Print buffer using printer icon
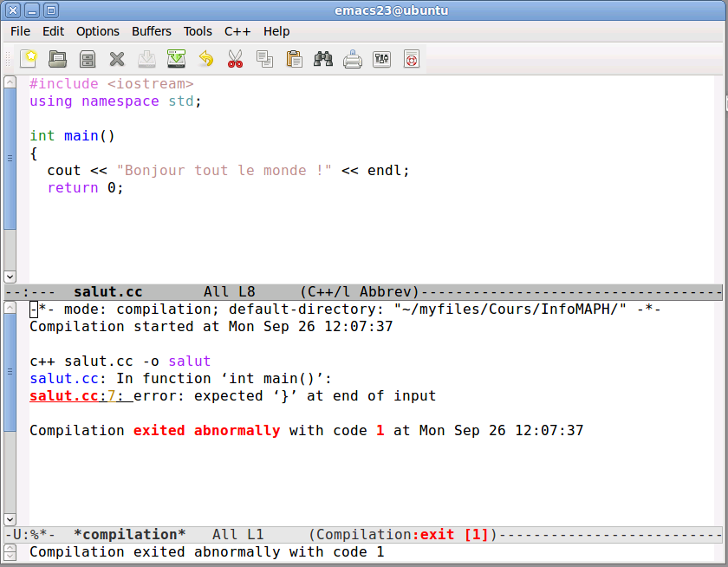The width and height of the screenshot is (728, 567). tap(353, 59)
